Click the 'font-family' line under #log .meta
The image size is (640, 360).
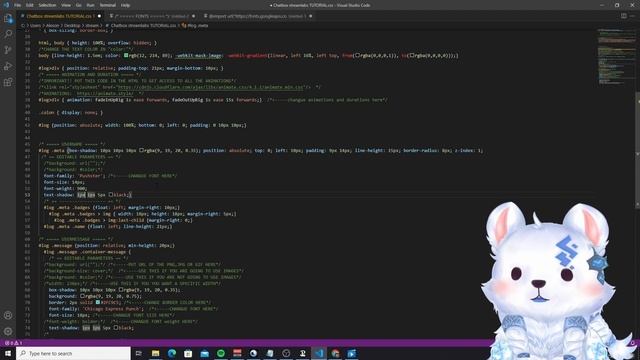tap(110, 176)
